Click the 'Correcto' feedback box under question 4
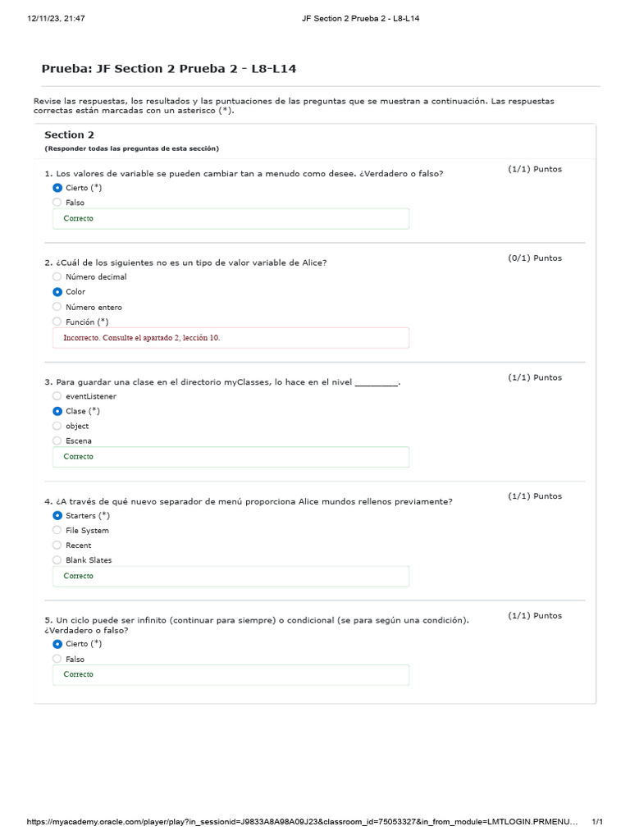The width and height of the screenshot is (630, 840). coord(231,576)
